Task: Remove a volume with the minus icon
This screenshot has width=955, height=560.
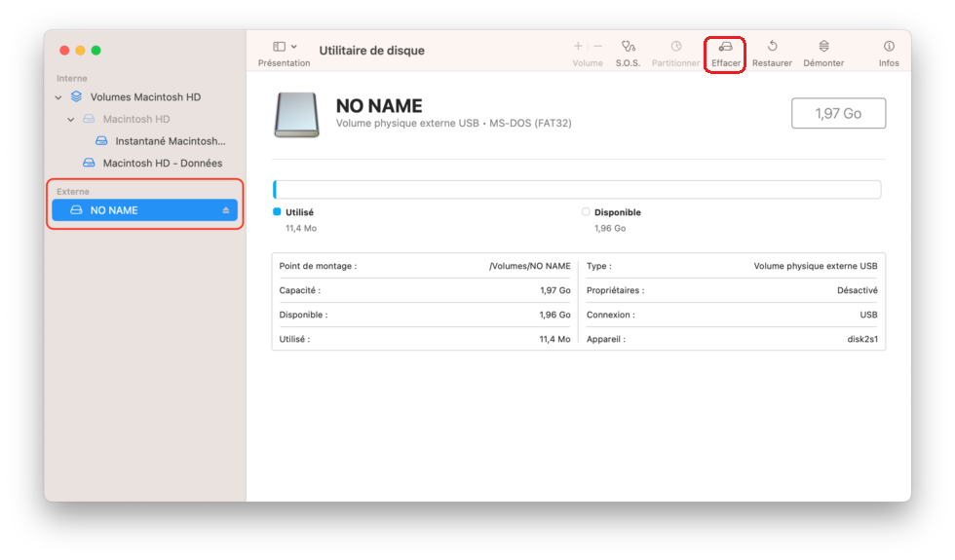Action: click(598, 47)
